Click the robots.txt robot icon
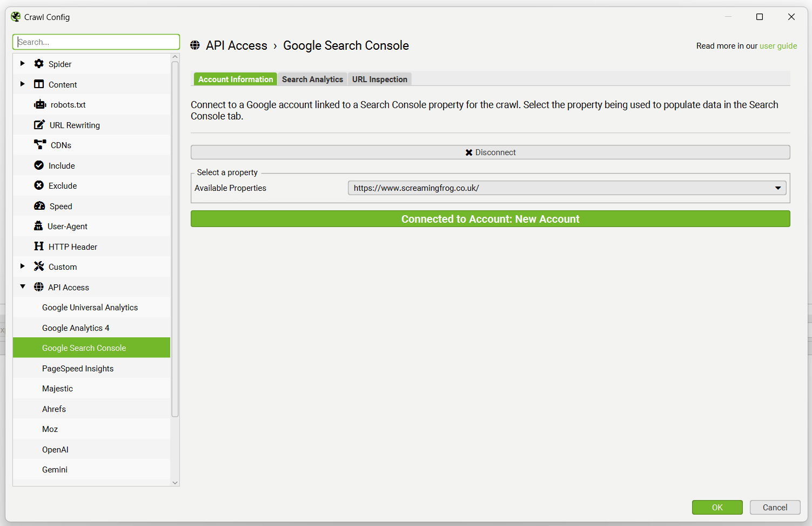The width and height of the screenshot is (812, 526). coord(40,105)
